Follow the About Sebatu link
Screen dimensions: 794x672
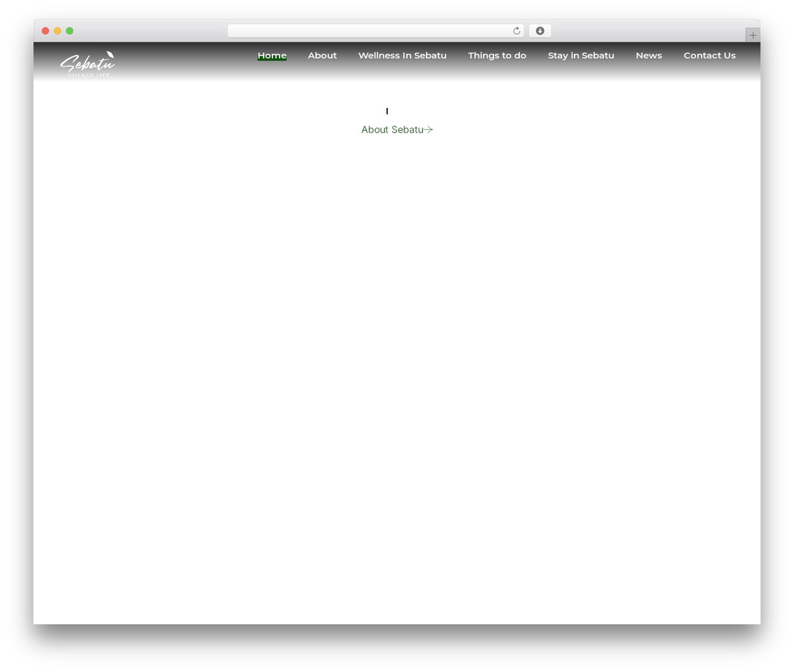[x=397, y=130]
